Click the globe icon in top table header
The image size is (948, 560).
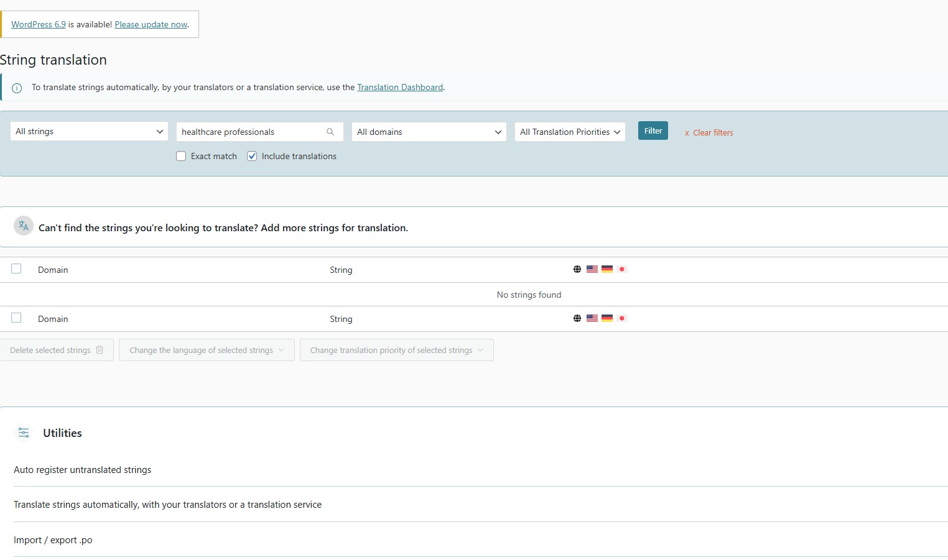[577, 269]
